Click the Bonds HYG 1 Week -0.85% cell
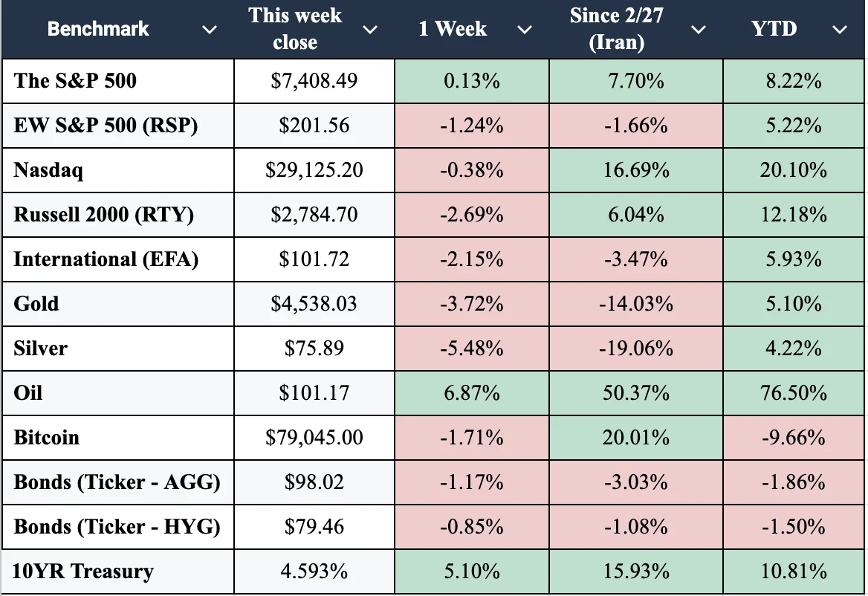 click(472, 527)
